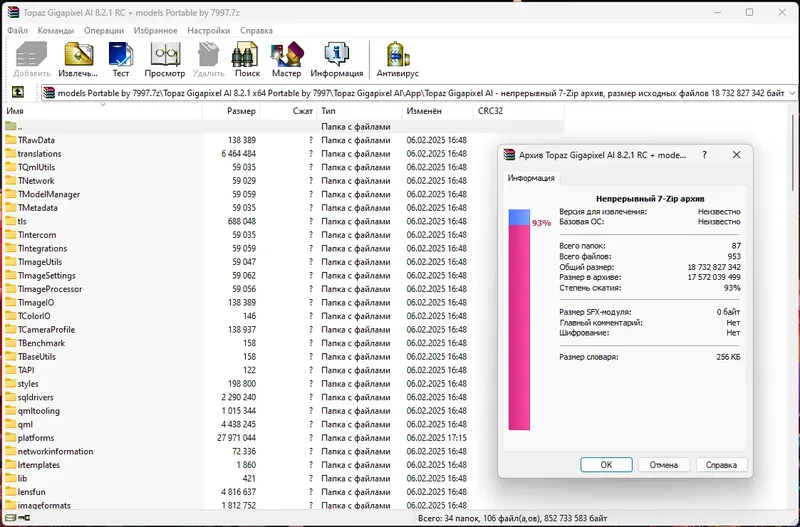Click the TQmlUtils folder icon
This screenshot has width=800, height=527.
(10, 167)
